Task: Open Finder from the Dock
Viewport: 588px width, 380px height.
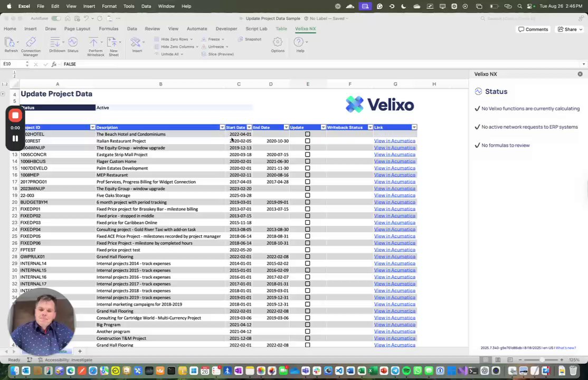Action: tap(15, 371)
